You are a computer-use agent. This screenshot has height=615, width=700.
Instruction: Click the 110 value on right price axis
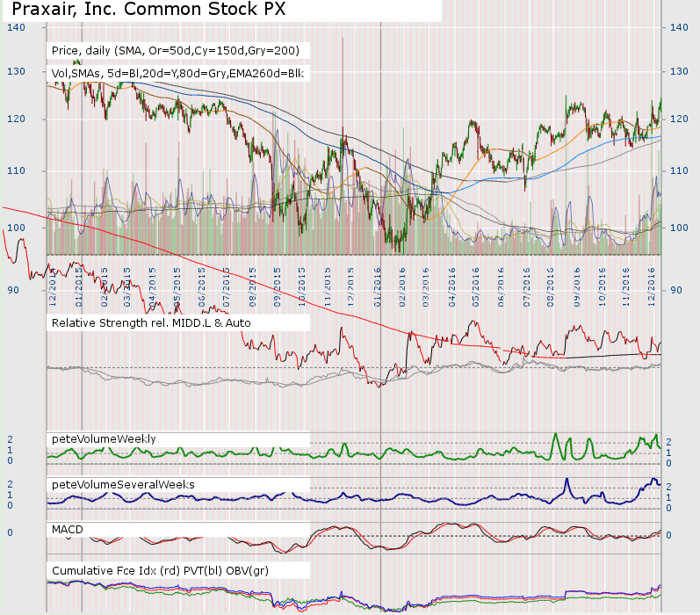678,170
